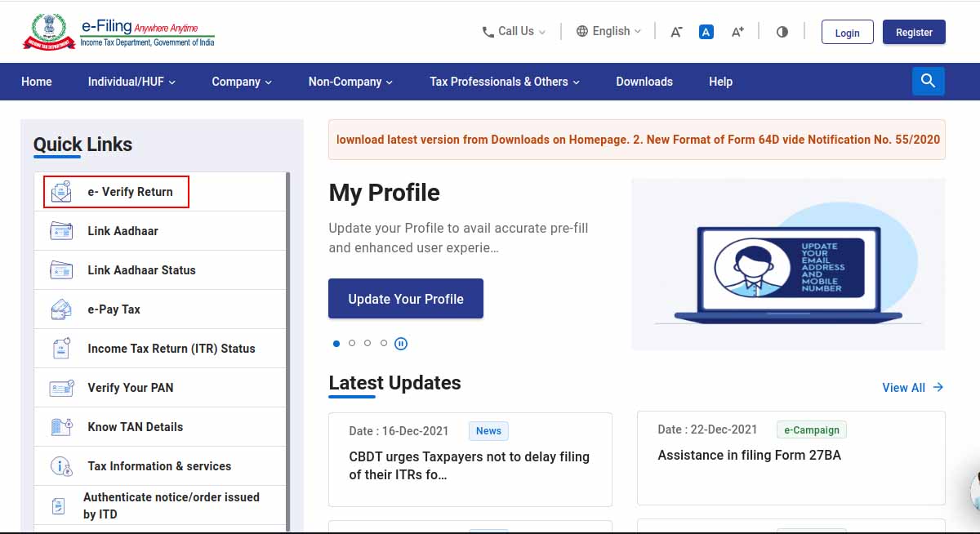Screen dimensions: 980x534
Task: Select the second carousel slide dot
Action: (352, 344)
